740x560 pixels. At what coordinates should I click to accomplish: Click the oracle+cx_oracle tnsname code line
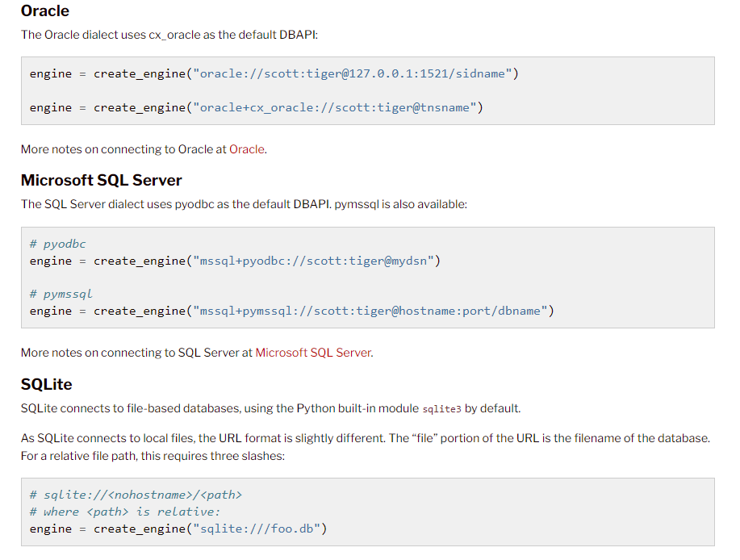257,107
